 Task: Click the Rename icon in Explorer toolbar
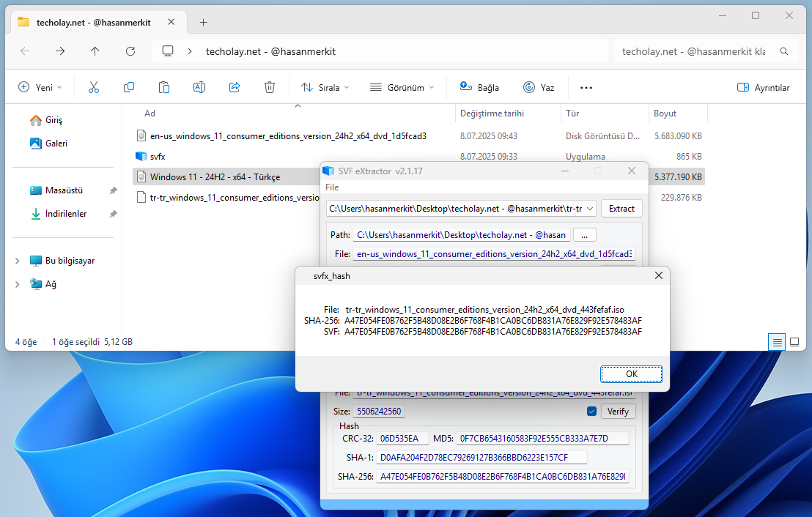coord(199,87)
